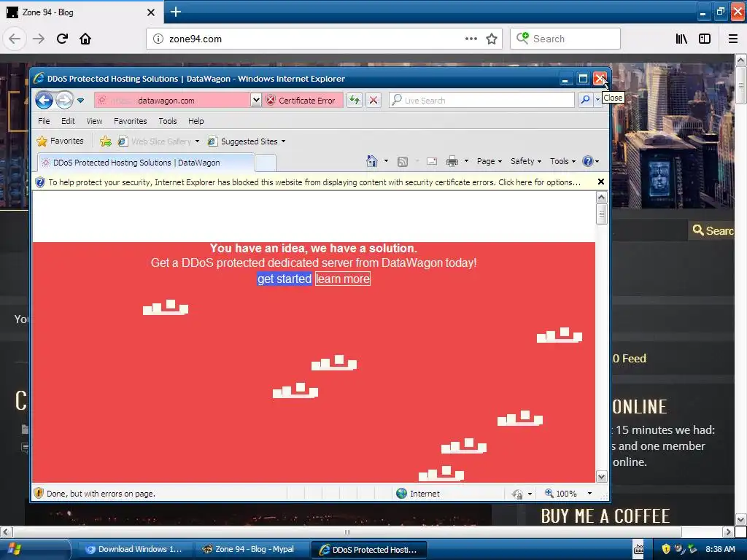Open IE recent pages dropdown arrow
Screen dimensions: 747x560
(80, 101)
